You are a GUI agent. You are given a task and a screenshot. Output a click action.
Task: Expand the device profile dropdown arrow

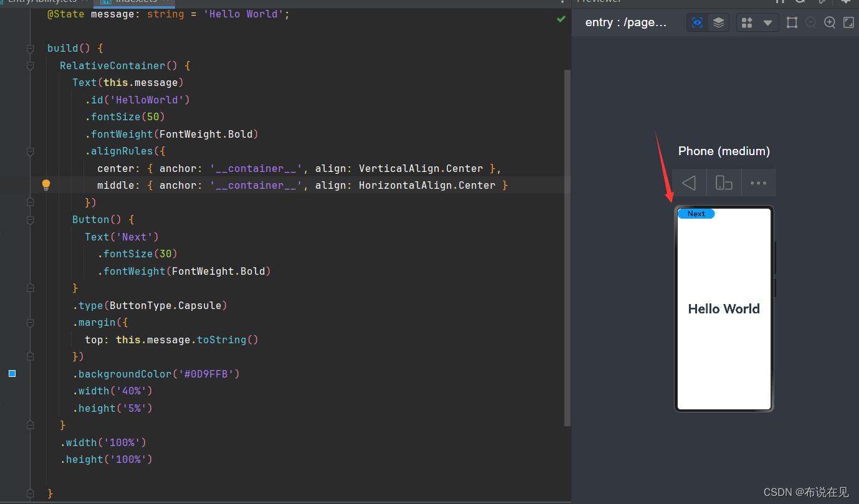point(767,23)
